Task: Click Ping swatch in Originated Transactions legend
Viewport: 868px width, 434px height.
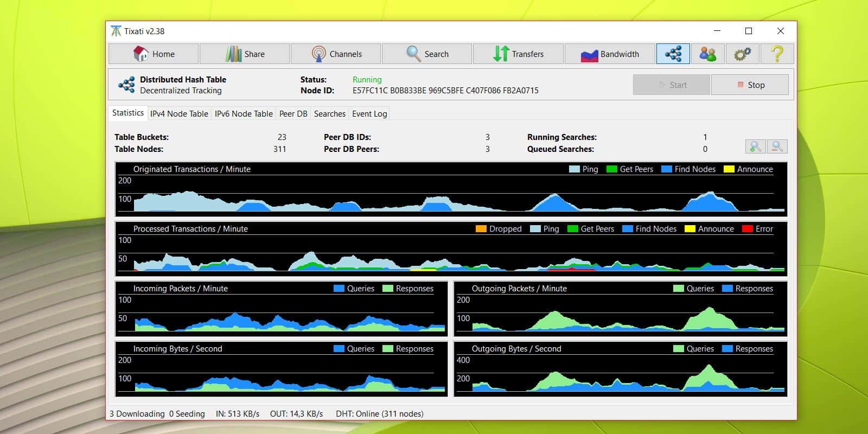Action: (x=575, y=169)
